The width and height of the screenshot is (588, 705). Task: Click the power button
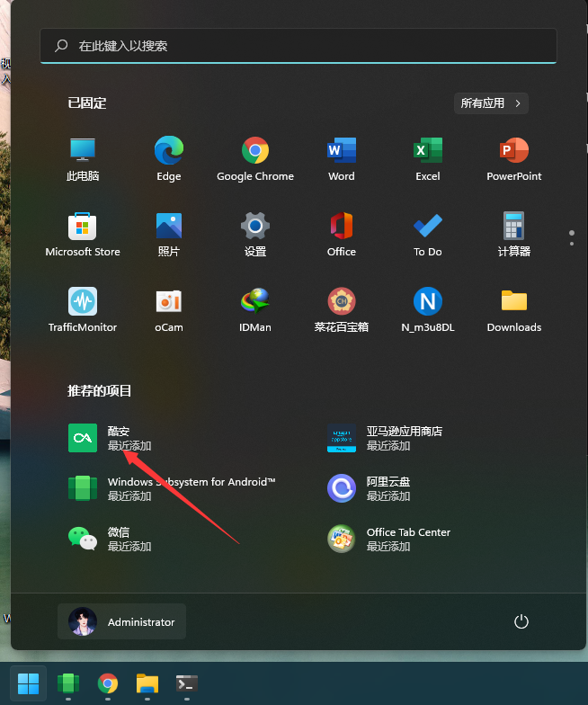[521, 622]
